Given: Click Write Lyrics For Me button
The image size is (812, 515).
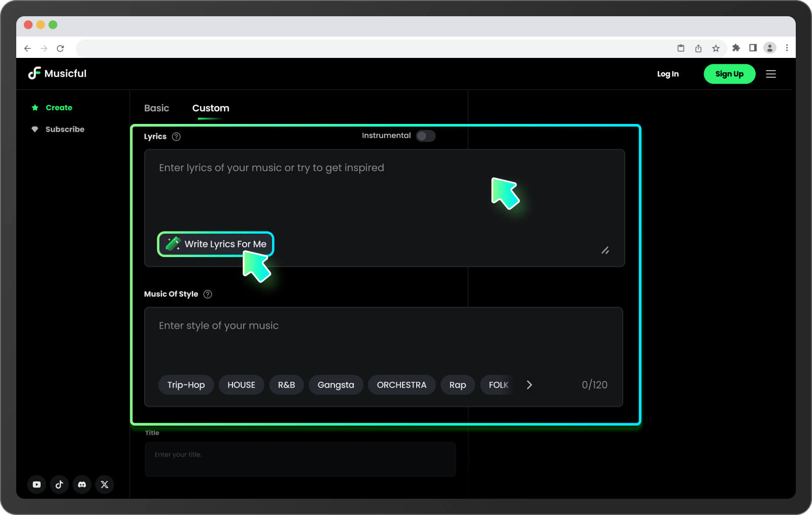Looking at the screenshot, I should coord(216,244).
